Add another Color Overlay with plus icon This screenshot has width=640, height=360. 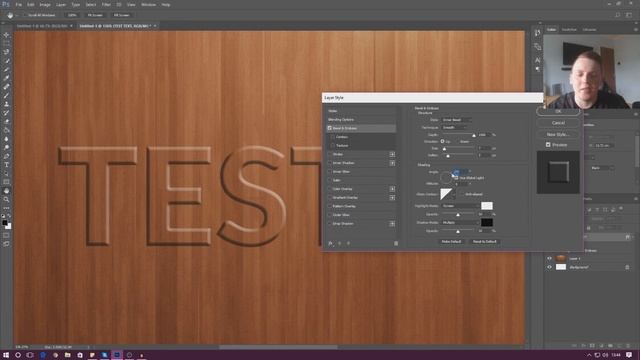[x=392, y=189]
